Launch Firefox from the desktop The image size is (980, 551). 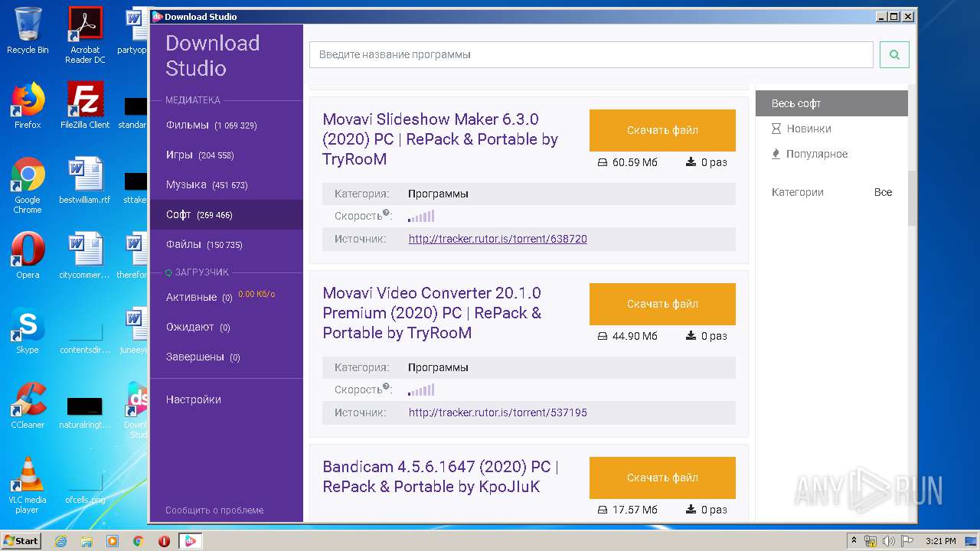28,106
